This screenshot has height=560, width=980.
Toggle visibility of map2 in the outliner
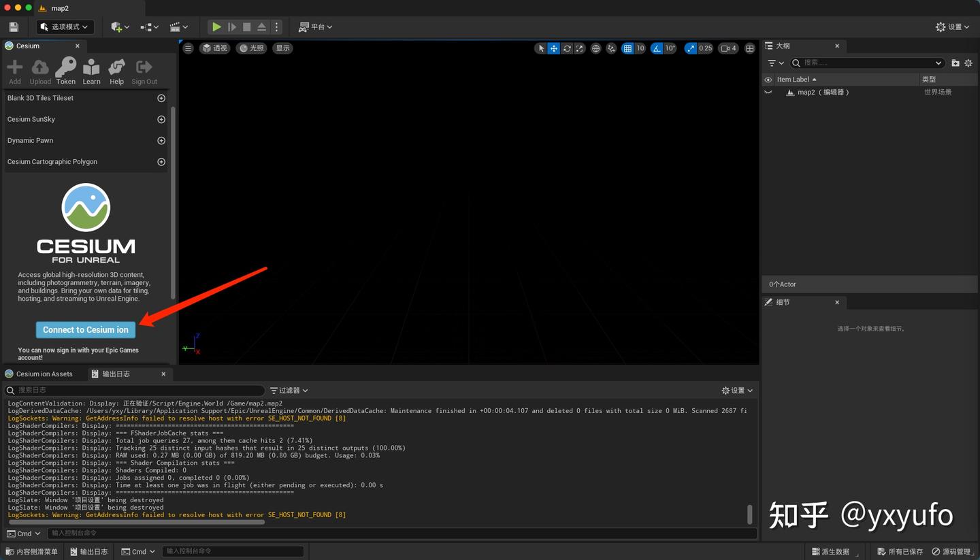click(x=768, y=92)
